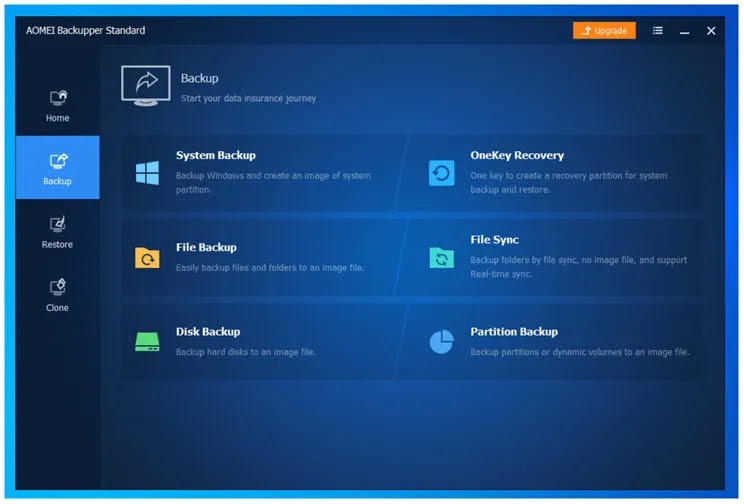The image size is (744, 504).
Task: Choose the OneKey Recovery title
Action: (517, 155)
